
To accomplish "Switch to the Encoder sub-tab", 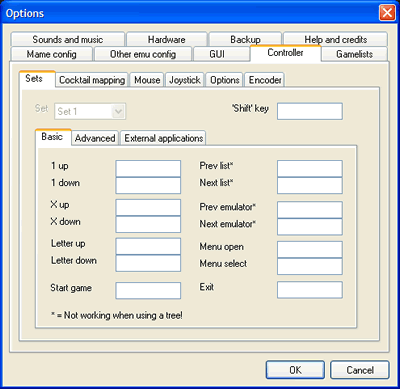I will (265, 80).
